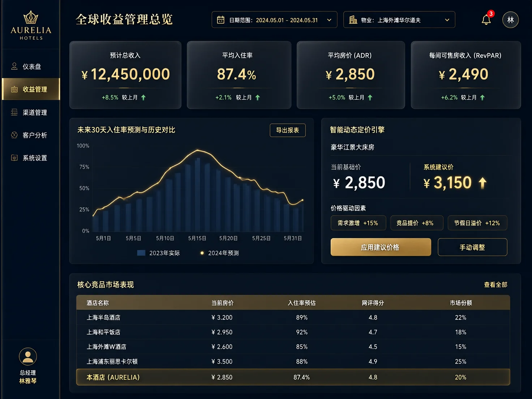Image resolution: width=532 pixels, height=399 pixels.
Task: Select the 上海浦东丽思卡尔顿 row name
Action: 112,361
